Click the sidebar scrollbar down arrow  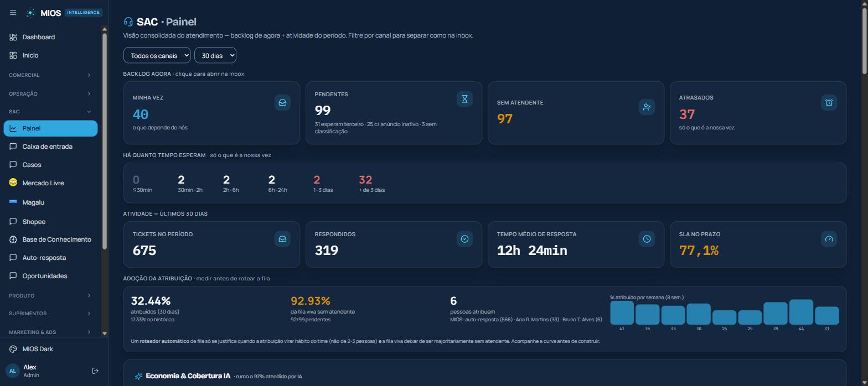105,333
